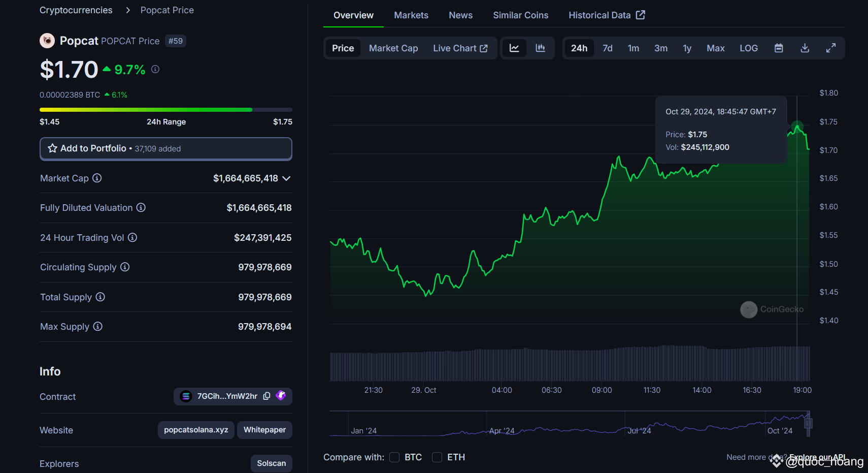The image size is (868, 473).
Task: Open the Markets tab
Action: 411,15
